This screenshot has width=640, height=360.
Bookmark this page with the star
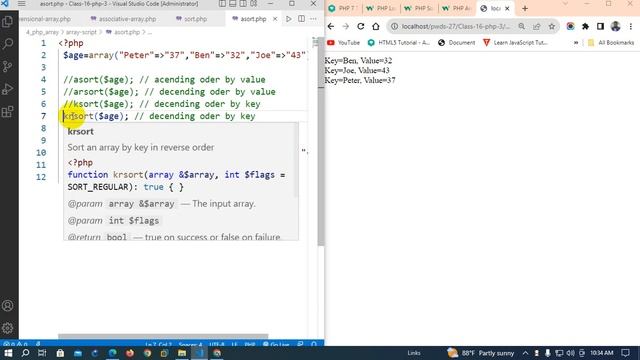(552, 26)
